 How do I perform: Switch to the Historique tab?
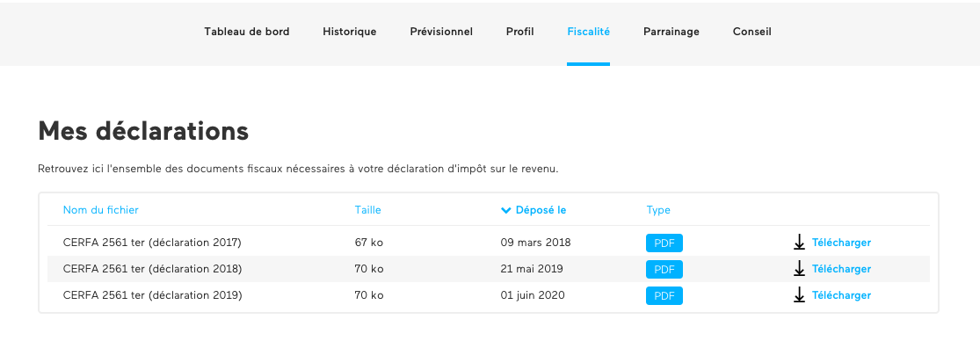(x=350, y=32)
